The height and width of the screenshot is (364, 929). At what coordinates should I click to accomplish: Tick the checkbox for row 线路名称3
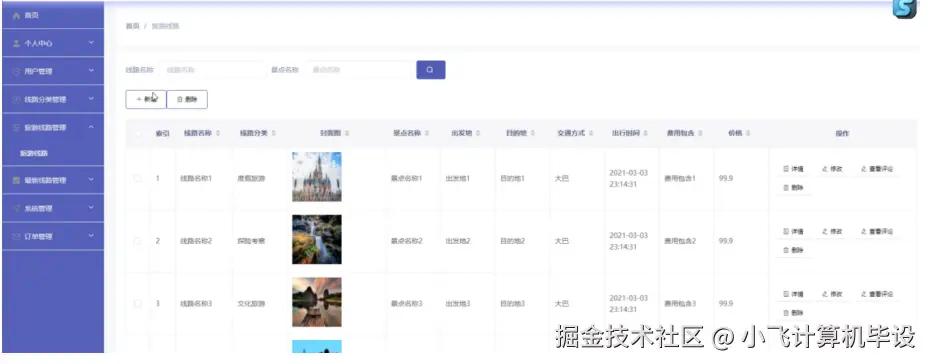point(137,304)
